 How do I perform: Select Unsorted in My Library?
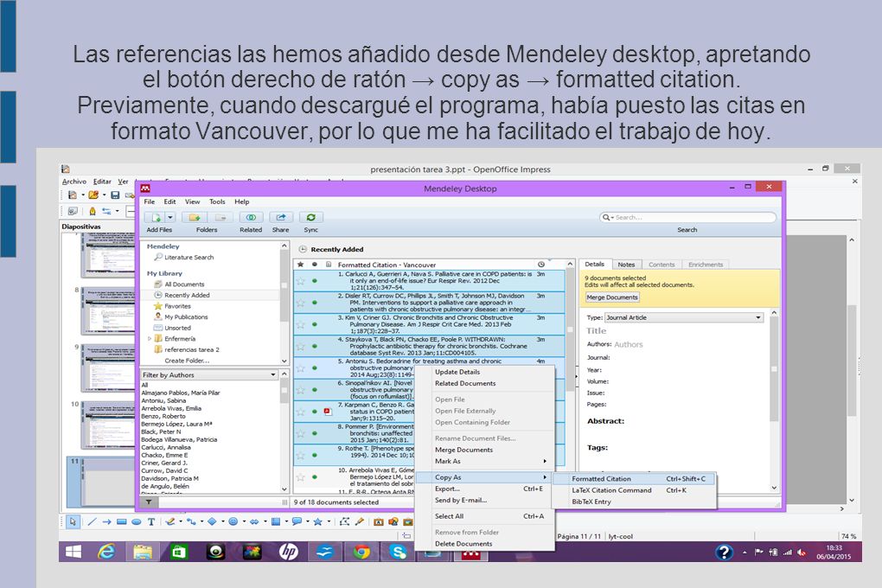178,328
